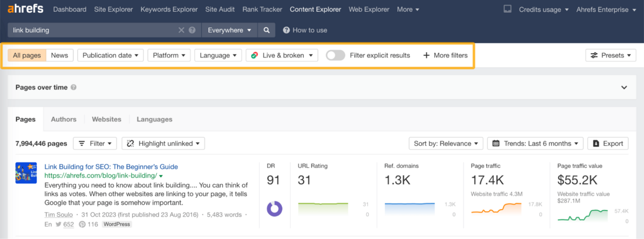Click the Ahrefs logo

click(x=26, y=9)
